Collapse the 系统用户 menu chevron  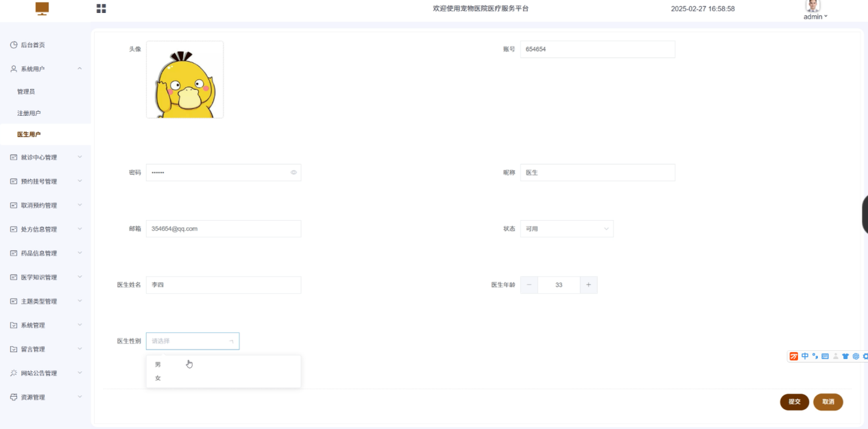click(80, 69)
